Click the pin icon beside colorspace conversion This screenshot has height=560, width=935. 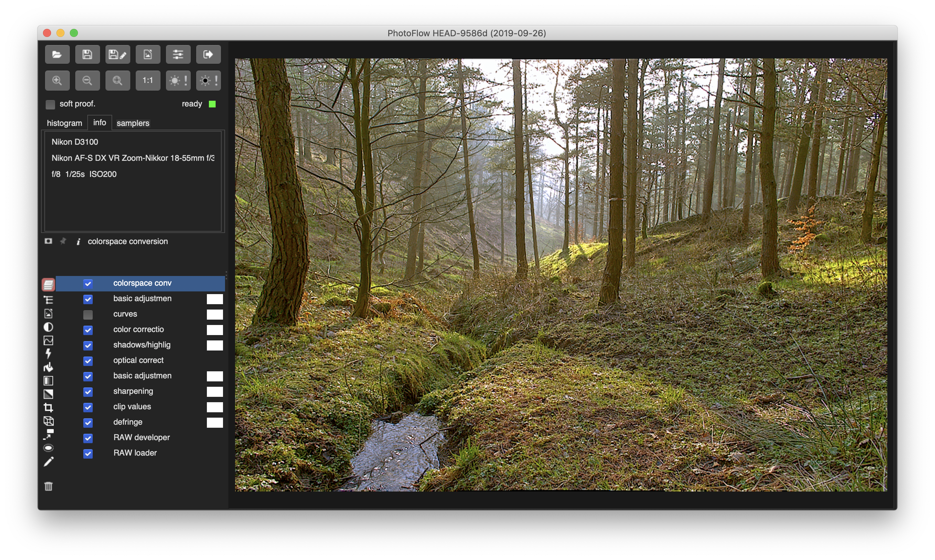click(x=63, y=241)
